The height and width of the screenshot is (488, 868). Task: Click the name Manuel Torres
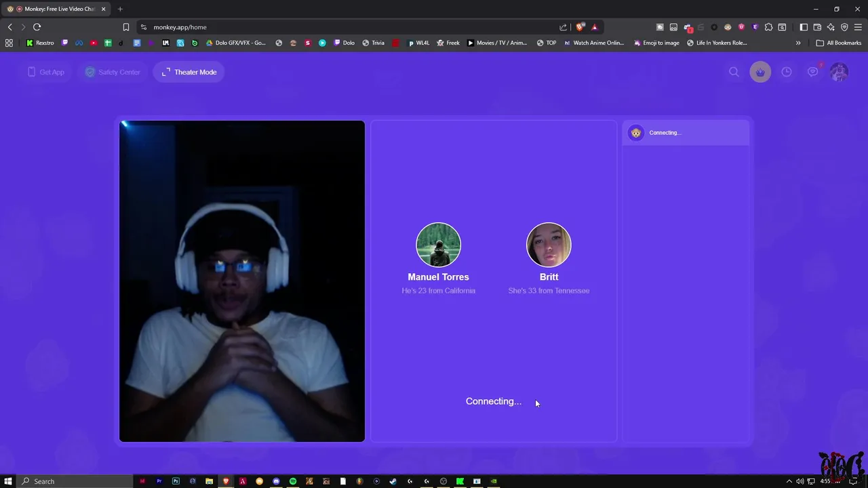tap(438, 277)
